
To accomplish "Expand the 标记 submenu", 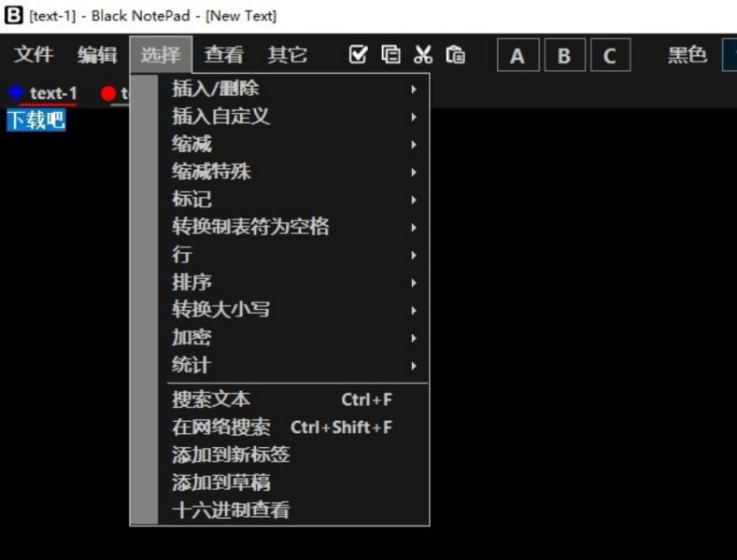I will tap(293, 200).
